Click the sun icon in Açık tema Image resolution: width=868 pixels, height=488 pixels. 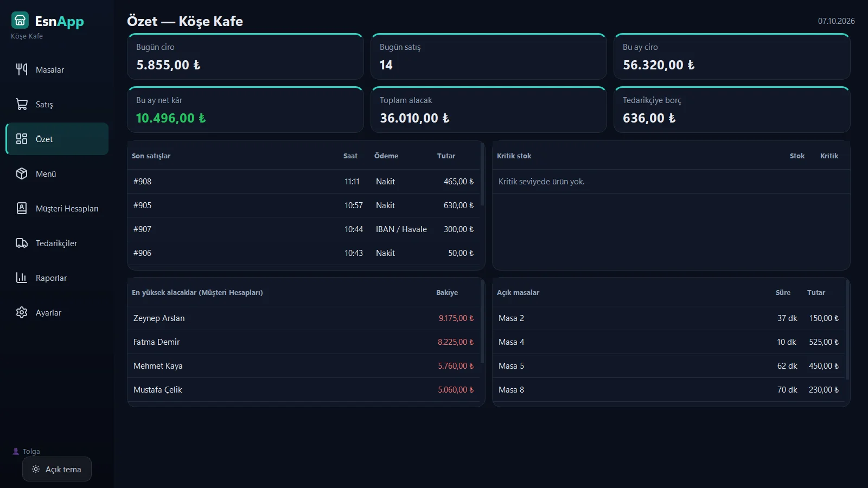[36, 469]
